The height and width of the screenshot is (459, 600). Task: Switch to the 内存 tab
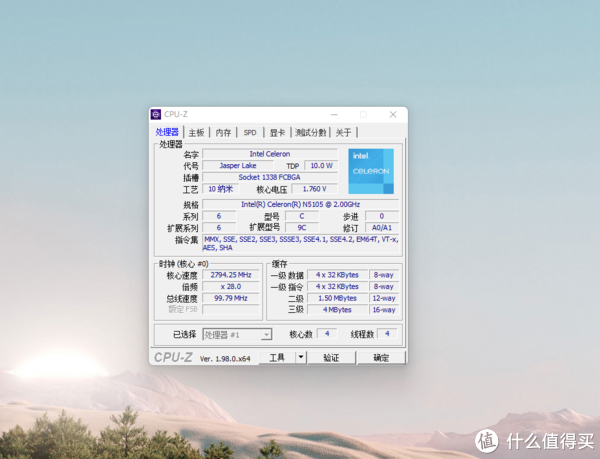click(x=223, y=132)
